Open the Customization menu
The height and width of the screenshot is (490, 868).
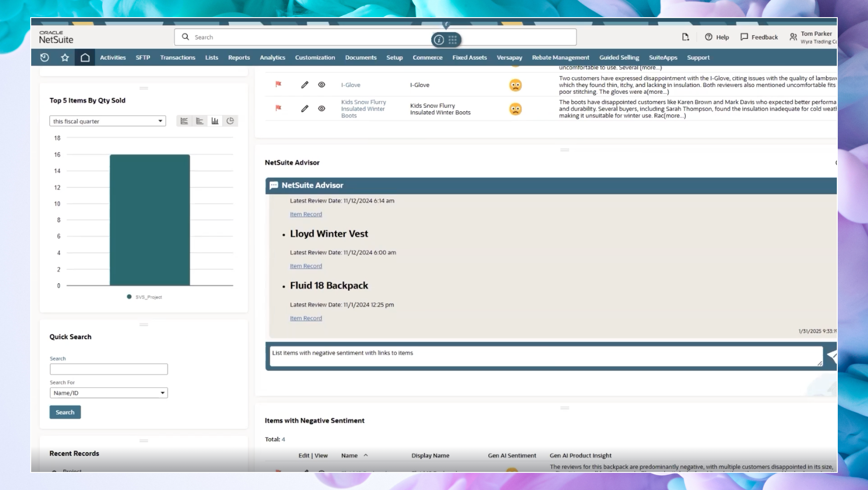click(x=315, y=57)
